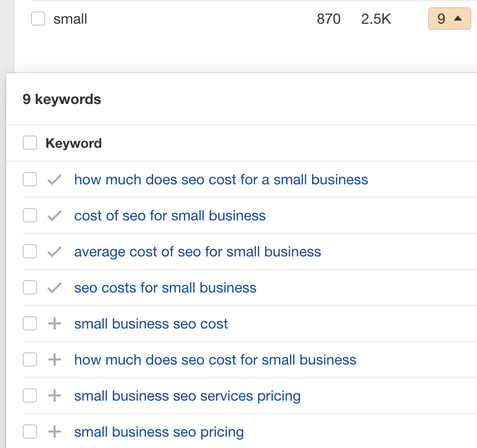Check the checkbox for 'seo costs for small business'
477x448 pixels.
(29, 287)
